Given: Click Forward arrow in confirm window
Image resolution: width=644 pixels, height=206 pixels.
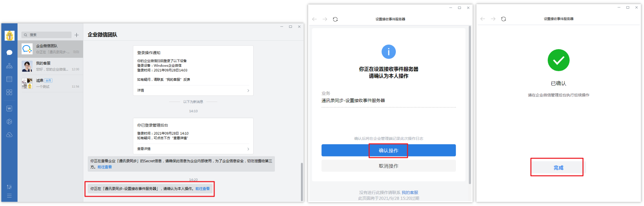Looking at the screenshot, I should click(x=325, y=19).
